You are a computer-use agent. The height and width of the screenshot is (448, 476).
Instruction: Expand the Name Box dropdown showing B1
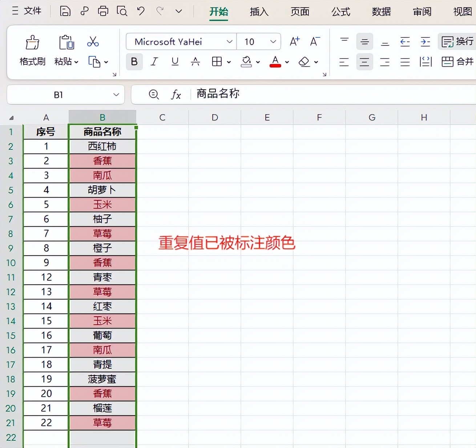click(116, 95)
